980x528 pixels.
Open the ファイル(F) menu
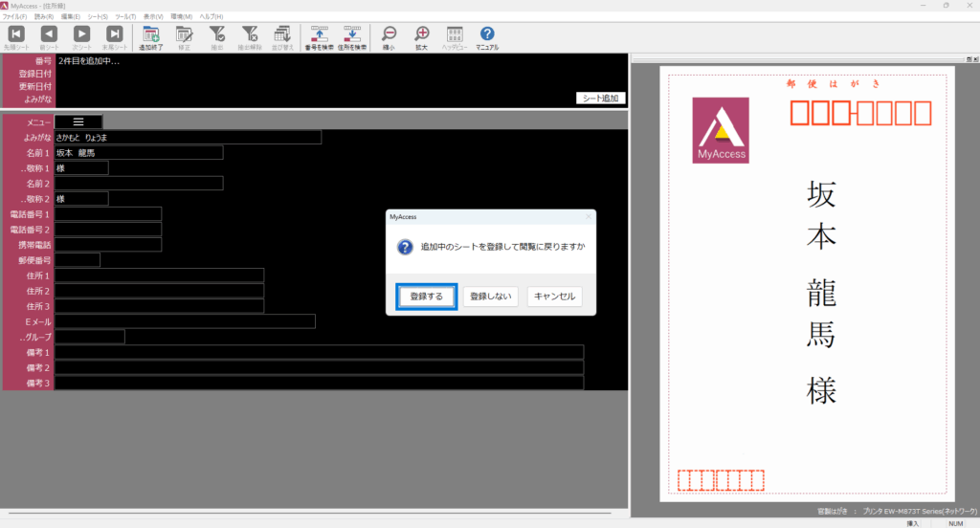tap(14, 17)
